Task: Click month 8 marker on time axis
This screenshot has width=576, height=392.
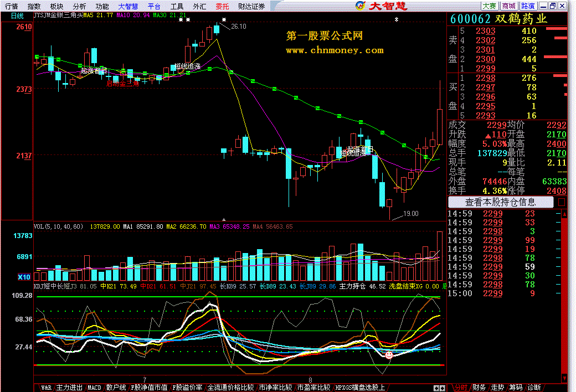Action: (310, 380)
